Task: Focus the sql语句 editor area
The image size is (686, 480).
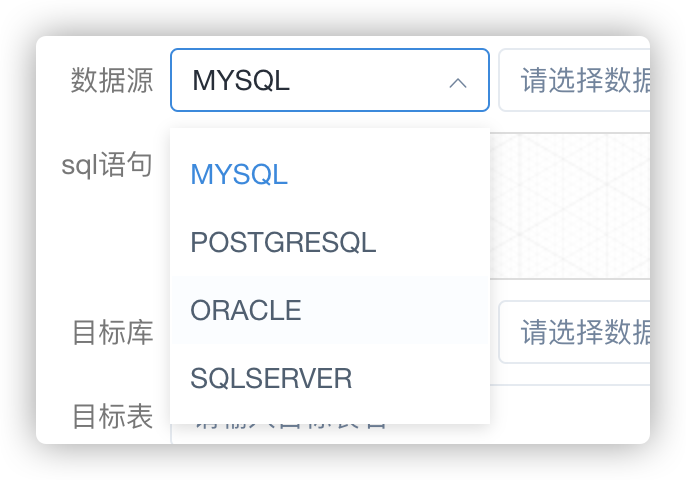Action: [x=570, y=206]
